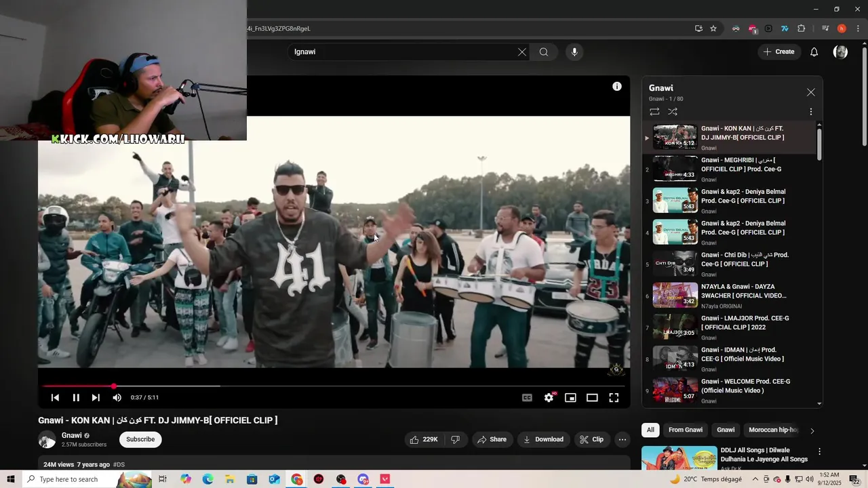Like the video with 229K likes
This screenshot has width=868, height=488.
point(424,439)
